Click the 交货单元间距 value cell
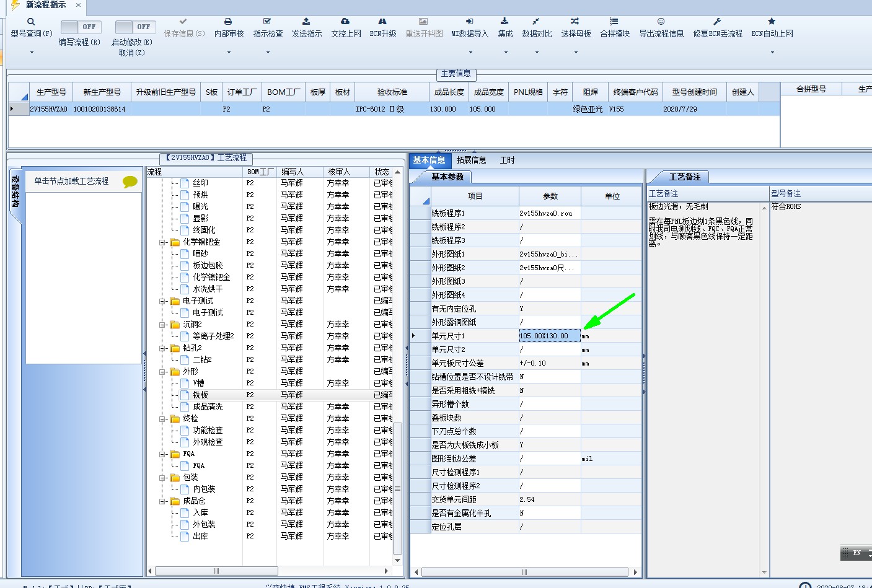The width and height of the screenshot is (872, 588). tap(550, 499)
